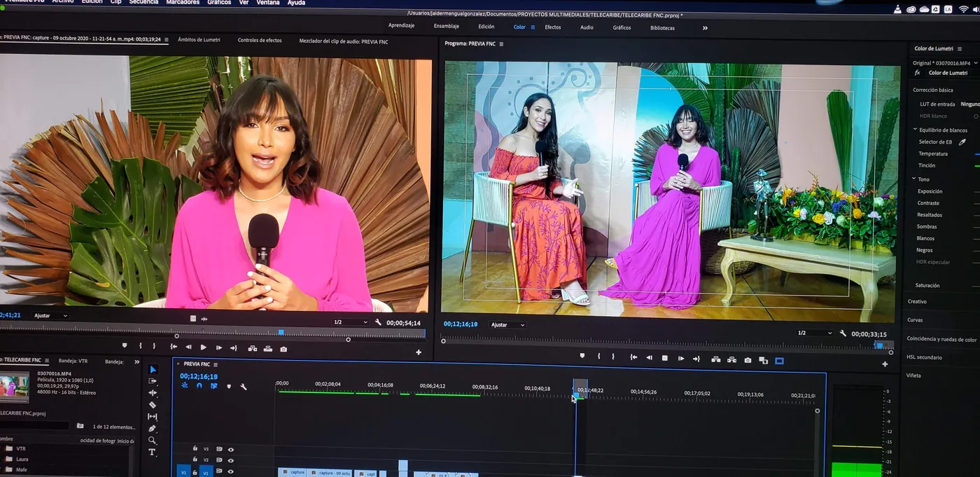The height and width of the screenshot is (477, 980).
Task: Open Coincidencia y ruedas de color
Action: [942, 339]
